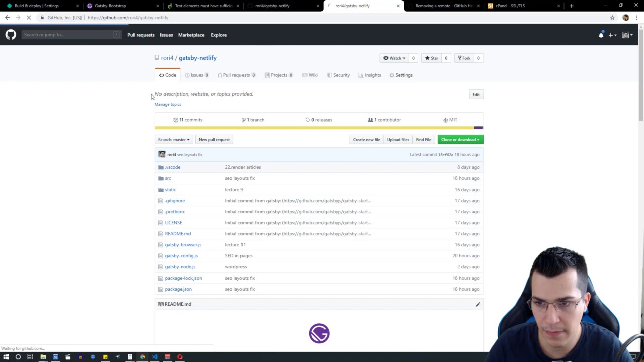Fork the repository
This screenshot has width=644, height=362.
(x=463, y=58)
